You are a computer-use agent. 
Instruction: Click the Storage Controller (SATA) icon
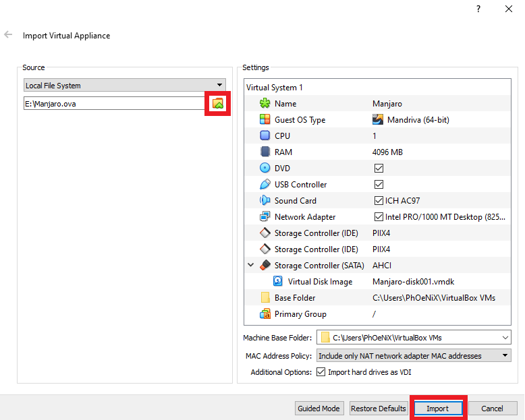pyautogui.click(x=265, y=265)
